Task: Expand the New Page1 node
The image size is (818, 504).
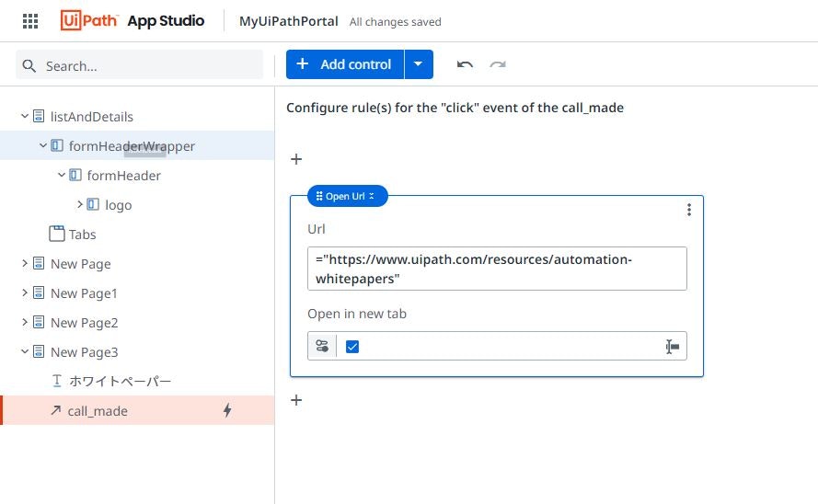Action: (25, 292)
